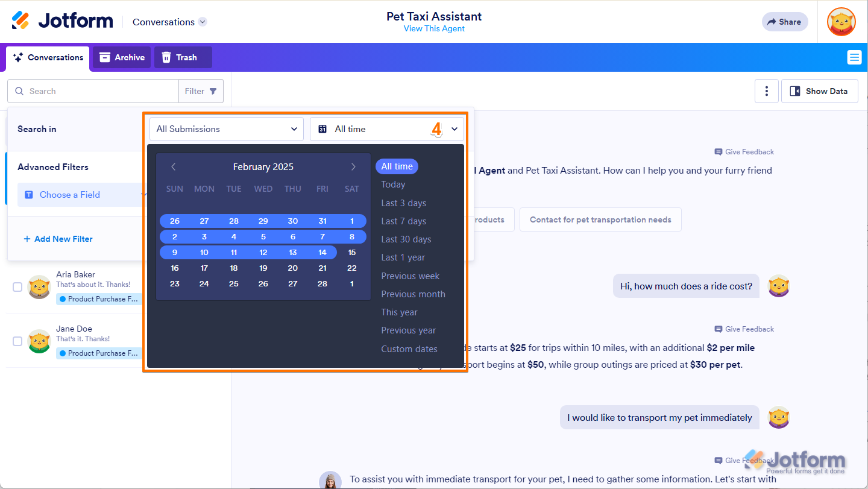Image resolution: width=868 pixels, height=489 pixels.
Task: Click Aria Baker's Product Purchase tag
Action: pos(99,299)
